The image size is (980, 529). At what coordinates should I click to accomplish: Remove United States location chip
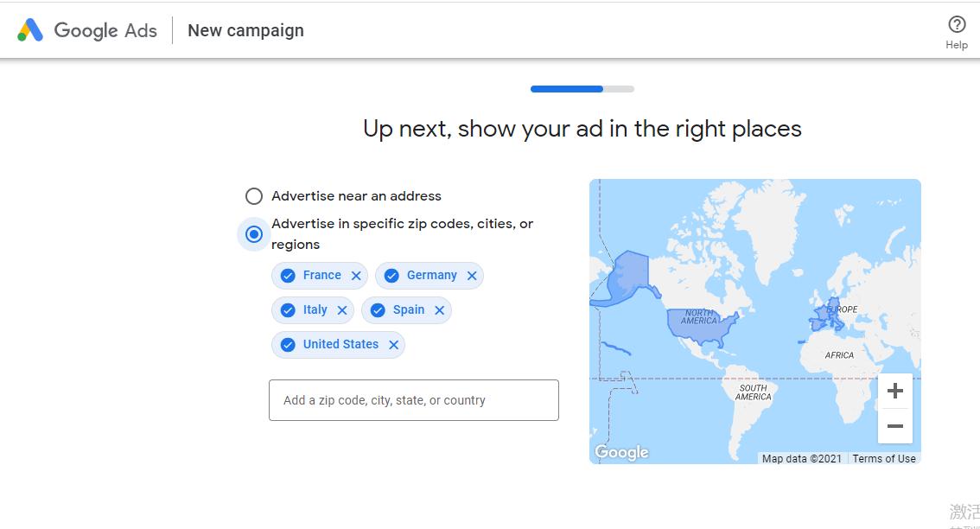point(393,345)
